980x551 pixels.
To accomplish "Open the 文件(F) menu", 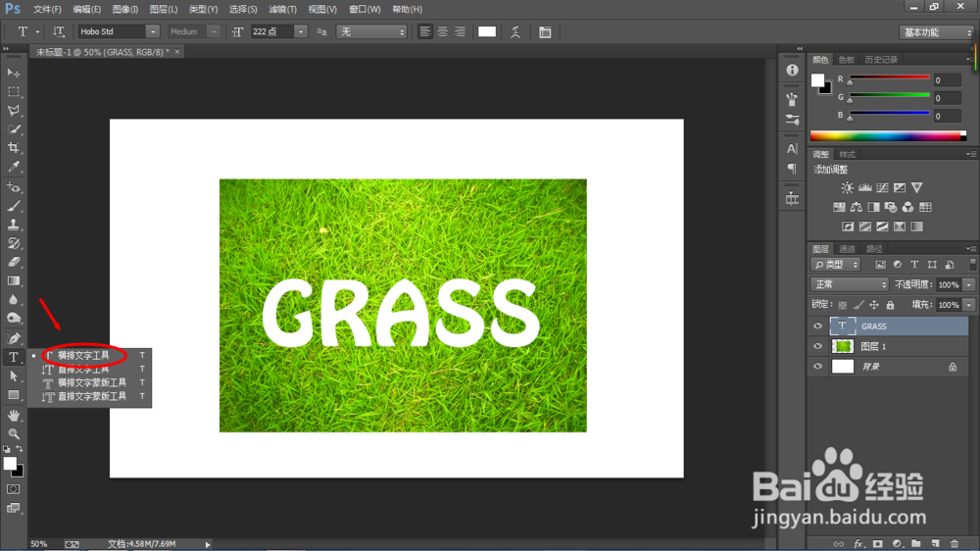I will click(47, 10).
